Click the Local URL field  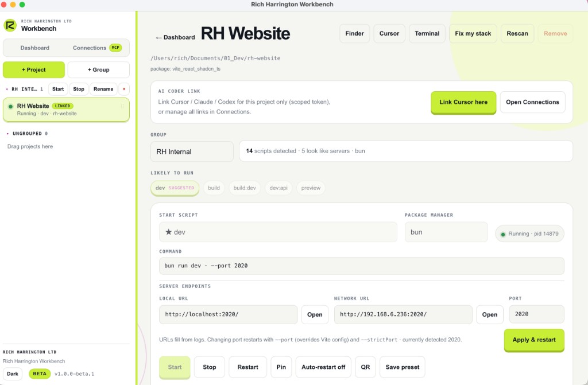[x=229, y=314]
